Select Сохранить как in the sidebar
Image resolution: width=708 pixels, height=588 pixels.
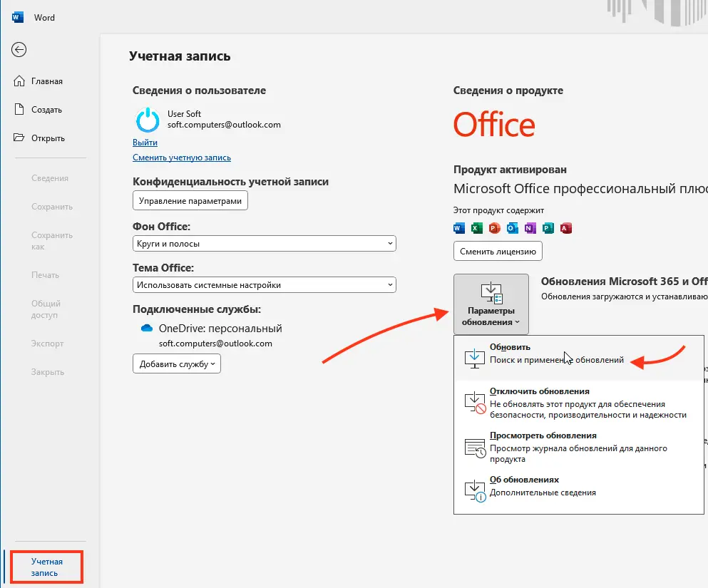(52, 240)
